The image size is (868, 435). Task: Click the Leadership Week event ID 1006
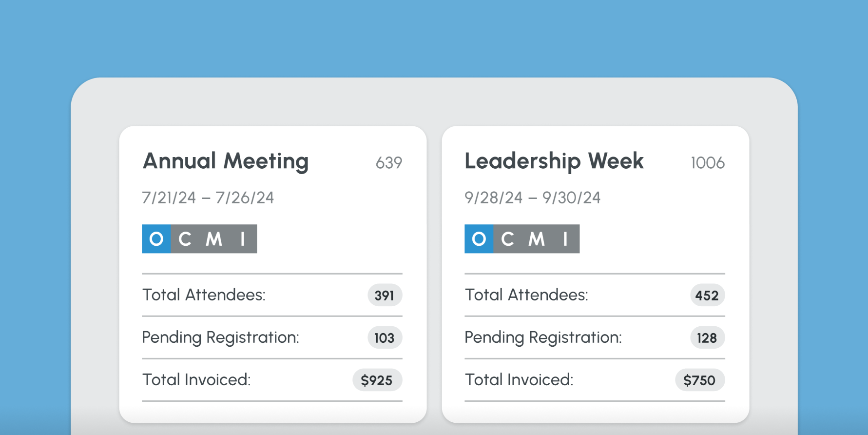tap(708, 163)
